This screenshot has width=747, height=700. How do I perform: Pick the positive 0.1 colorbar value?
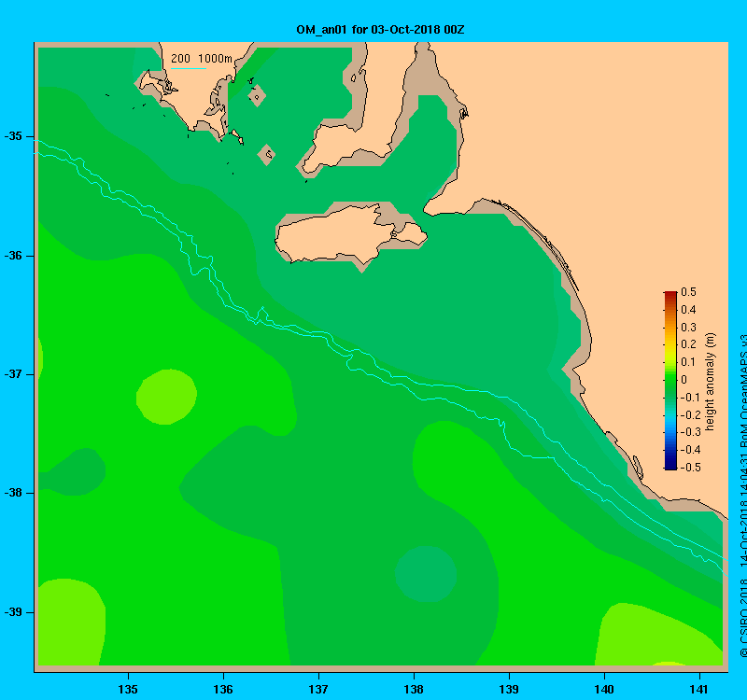[688, 362]
